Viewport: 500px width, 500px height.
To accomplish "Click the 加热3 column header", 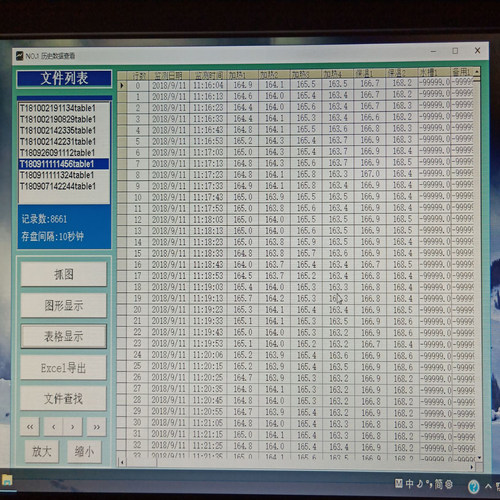I will click(306, 74).
